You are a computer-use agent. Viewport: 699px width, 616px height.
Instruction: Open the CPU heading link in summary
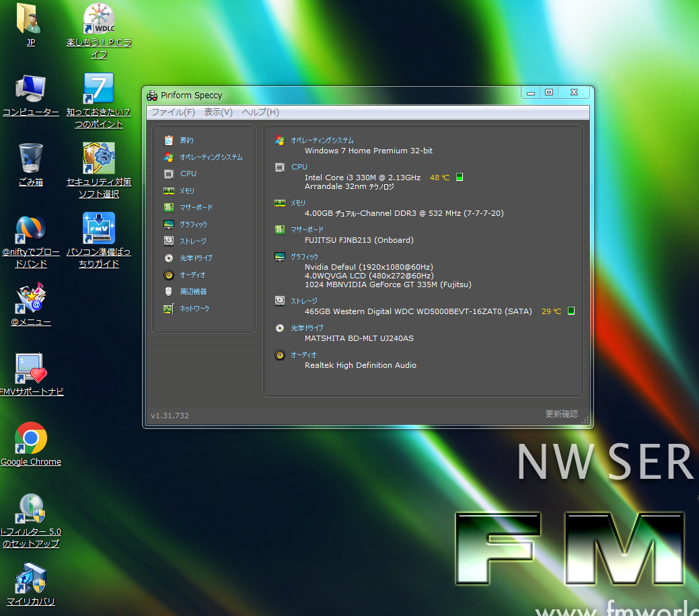[x=299, y=167]
